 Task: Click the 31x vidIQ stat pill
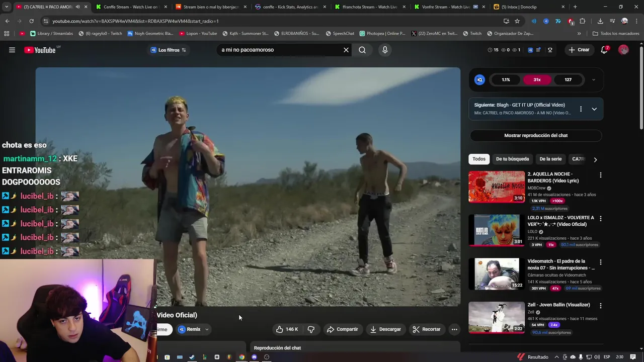(x=537, y=79)
